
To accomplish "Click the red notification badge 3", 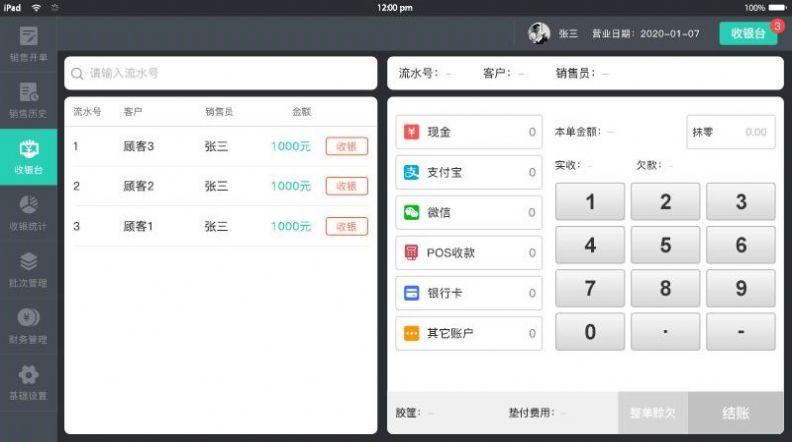I will tap(777, 26).
